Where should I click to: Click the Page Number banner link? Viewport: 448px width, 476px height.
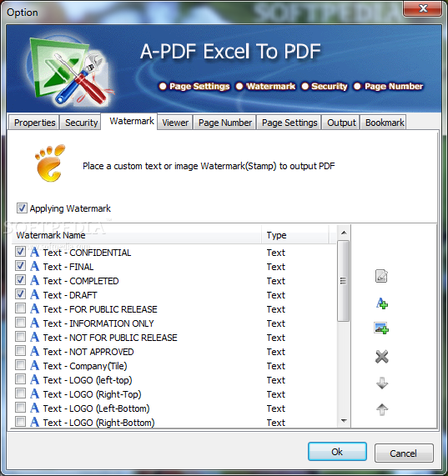coord(388,86)
